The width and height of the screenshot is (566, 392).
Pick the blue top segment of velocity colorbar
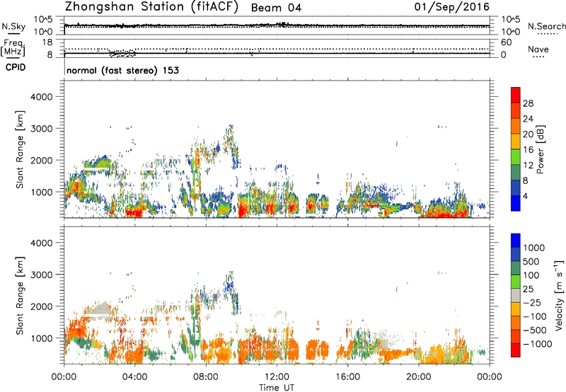[516, 240]
